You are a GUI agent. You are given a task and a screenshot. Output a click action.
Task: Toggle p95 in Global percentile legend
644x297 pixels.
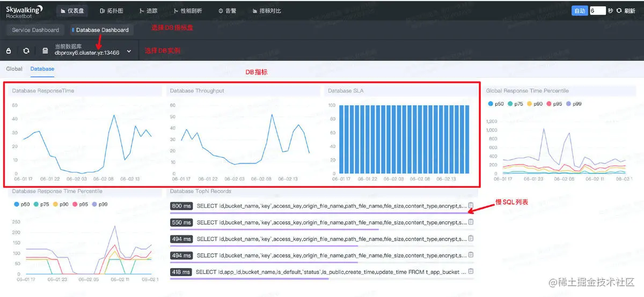pyautogui.click(x=555, y=103)
